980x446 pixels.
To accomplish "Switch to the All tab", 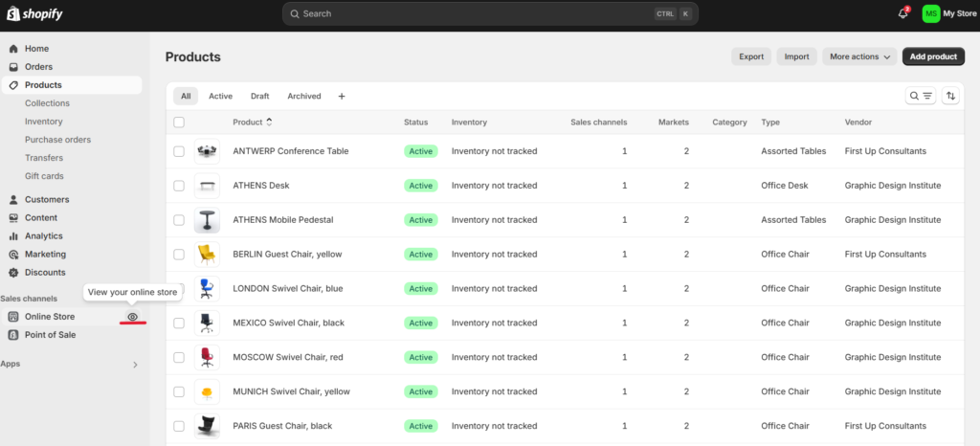I will coord(186,97).
